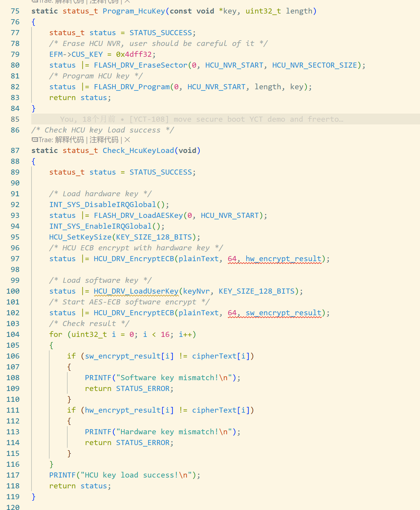Viewport: 420px width, 510px height.
Task: Click FLASH_DRV_LoadAESKey on line 93
Action: (138, 215)
